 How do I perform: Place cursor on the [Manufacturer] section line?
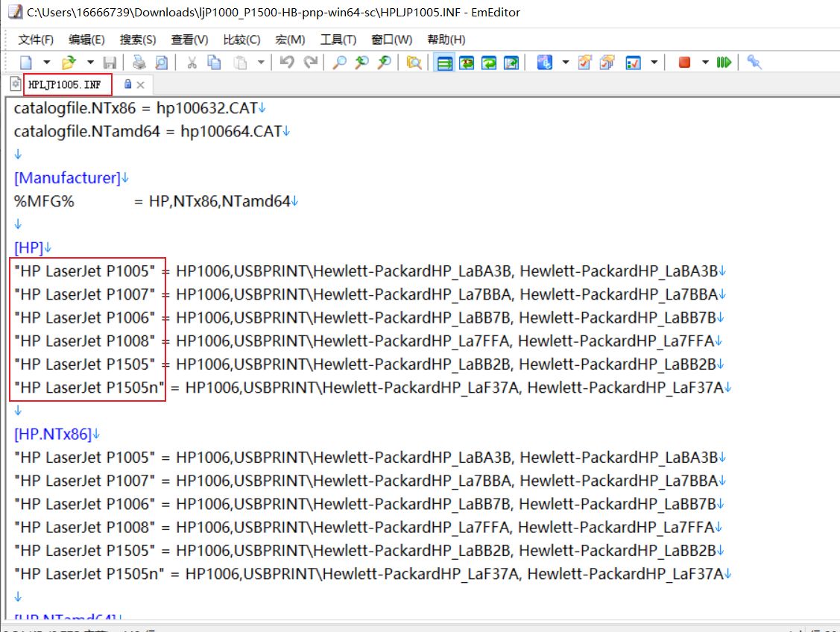(x=67, y=178)
